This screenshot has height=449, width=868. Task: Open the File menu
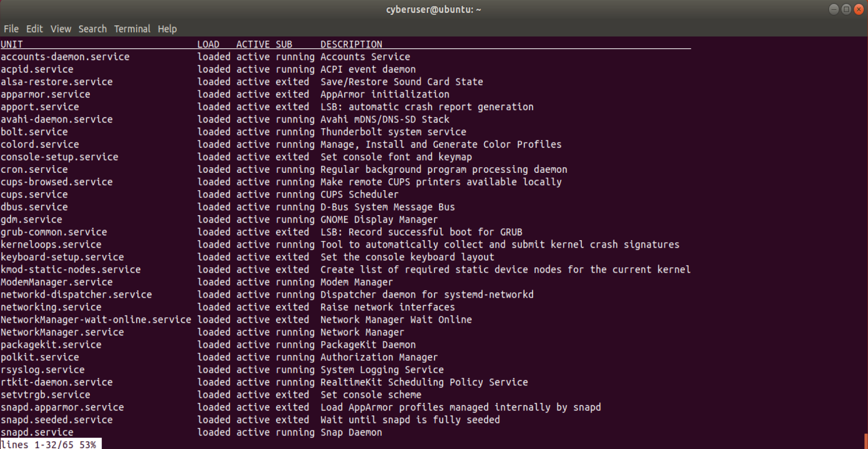[11, 29]
